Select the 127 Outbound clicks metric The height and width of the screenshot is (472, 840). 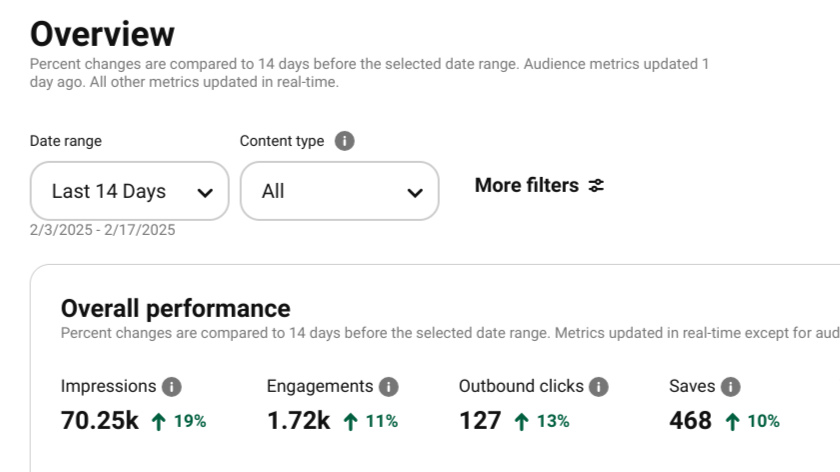481,421
